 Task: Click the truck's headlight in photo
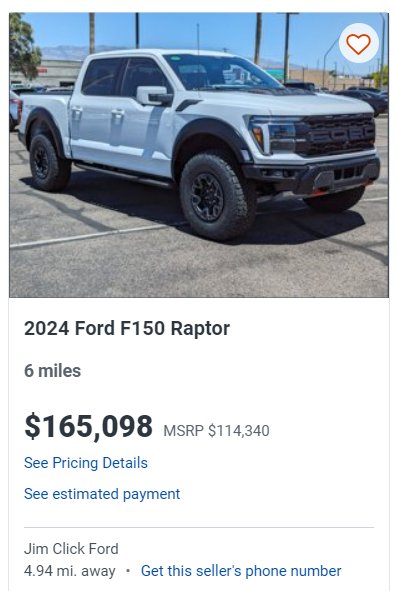[x=273, y=135]
